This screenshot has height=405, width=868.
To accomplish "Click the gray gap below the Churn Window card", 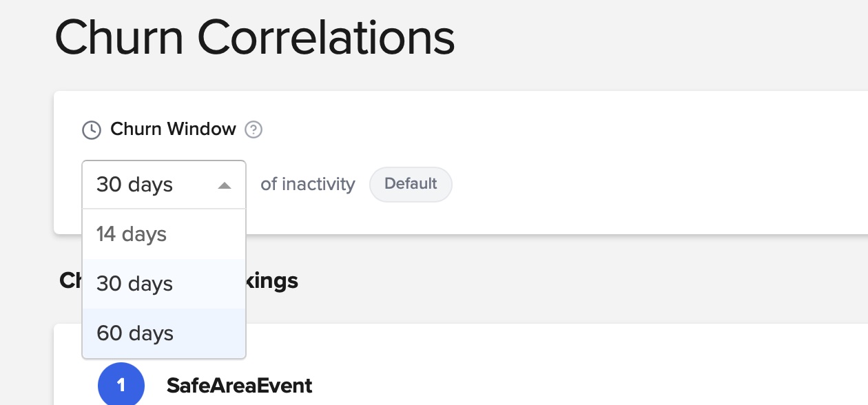I will coord(551,279).
